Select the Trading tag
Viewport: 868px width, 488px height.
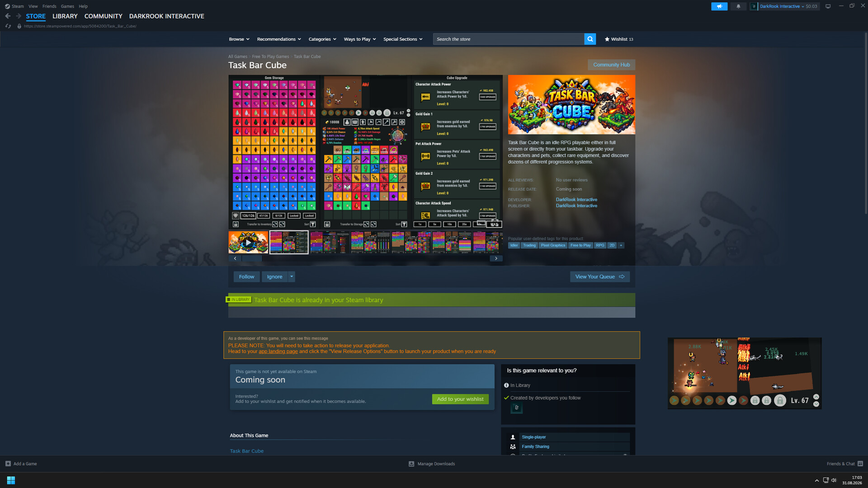529,245
